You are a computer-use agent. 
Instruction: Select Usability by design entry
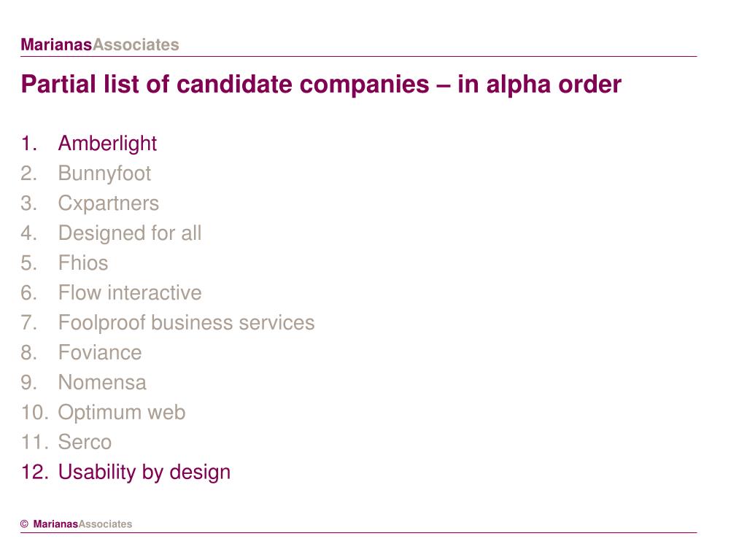[144, 472]
